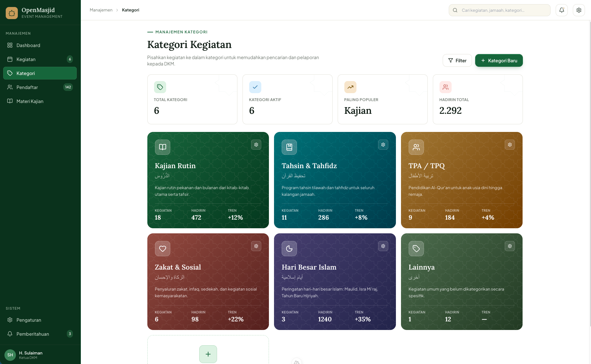Open settings gear on Zakat & Sosial card
Image resolution: width=591 pixels, height=364 pixels.
[256, 246]
